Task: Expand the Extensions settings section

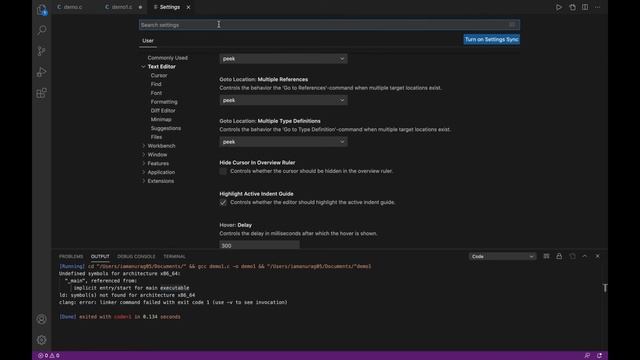Action: pyautogui.click(x=143, y=181)
